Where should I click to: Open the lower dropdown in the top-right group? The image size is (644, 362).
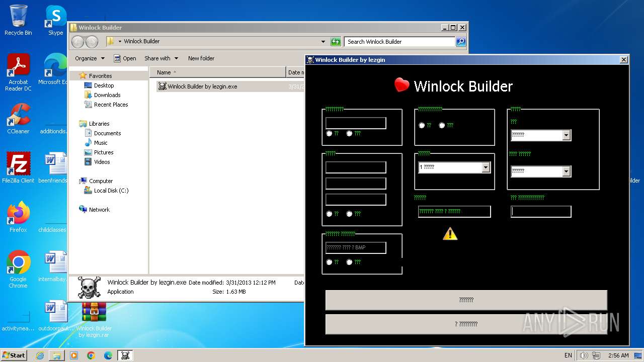click(x=567, y=171)
